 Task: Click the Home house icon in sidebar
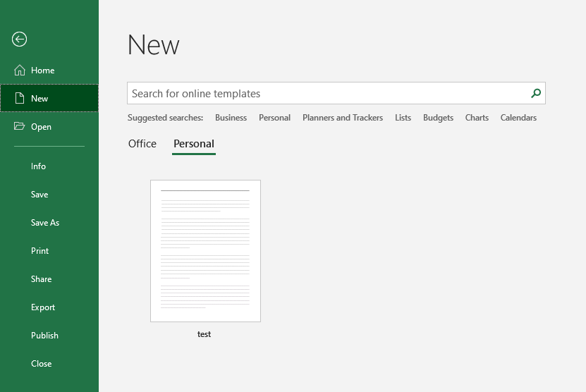[20, 71]
